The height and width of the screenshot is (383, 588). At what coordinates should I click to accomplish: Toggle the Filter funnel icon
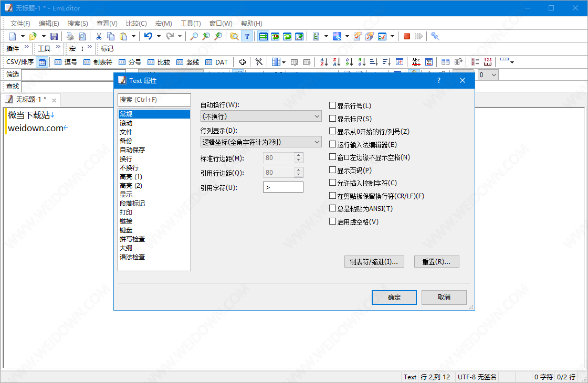coord(247,36)
